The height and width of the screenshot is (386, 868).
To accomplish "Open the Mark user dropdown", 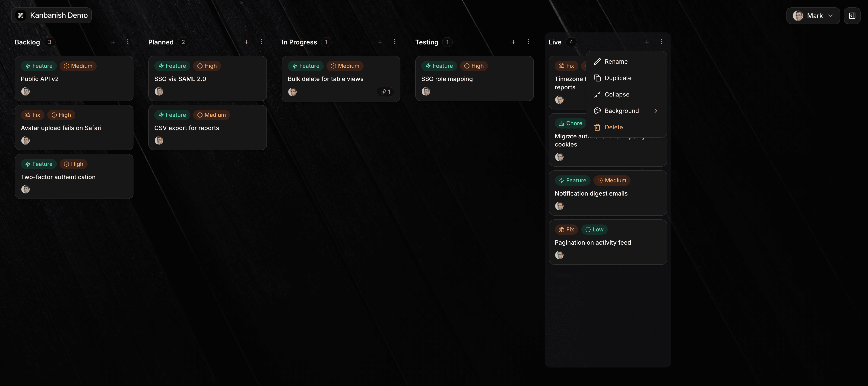I will pos(813,16).
